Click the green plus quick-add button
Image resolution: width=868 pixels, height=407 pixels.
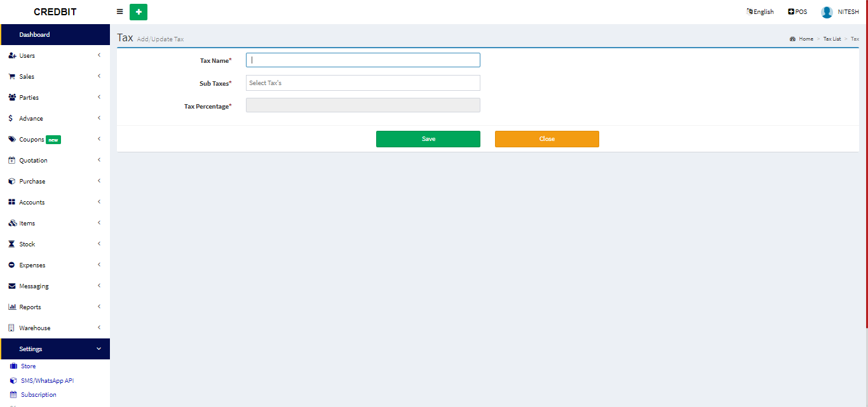[x=139, y=11]
